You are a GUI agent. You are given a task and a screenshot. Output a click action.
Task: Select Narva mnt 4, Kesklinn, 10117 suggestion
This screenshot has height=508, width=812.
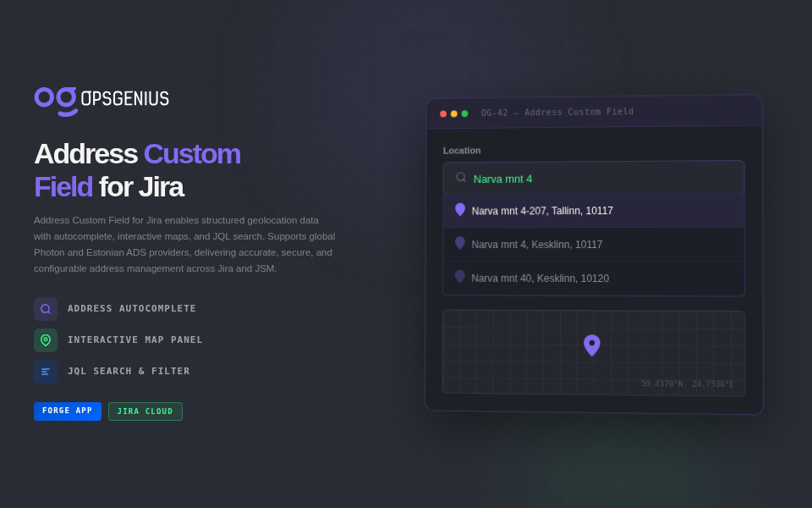(x=594, y=244)
